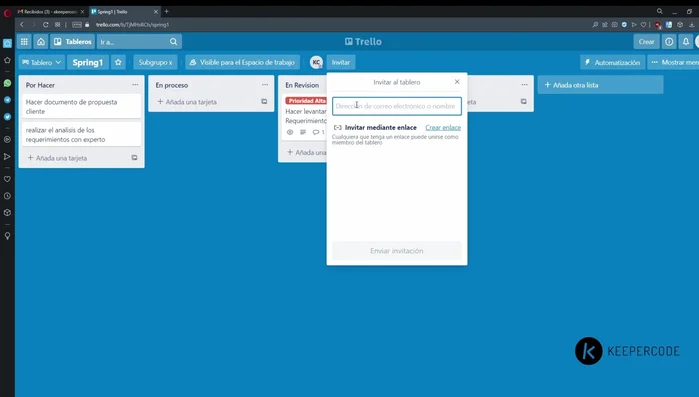Add page to bookmarks heart in address bar
This screenshot has width=699, height=397.
[x=643, y=25]
